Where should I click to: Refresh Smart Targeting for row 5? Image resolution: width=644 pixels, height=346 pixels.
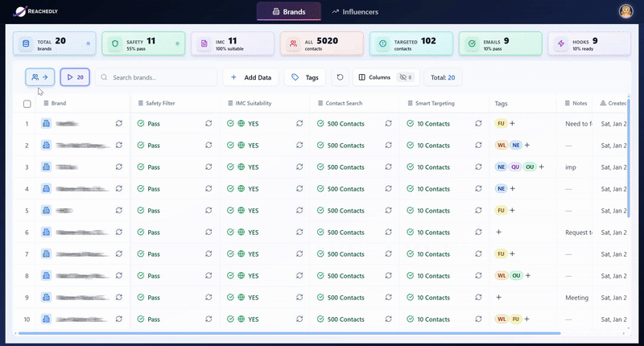[x=478, y=210]
